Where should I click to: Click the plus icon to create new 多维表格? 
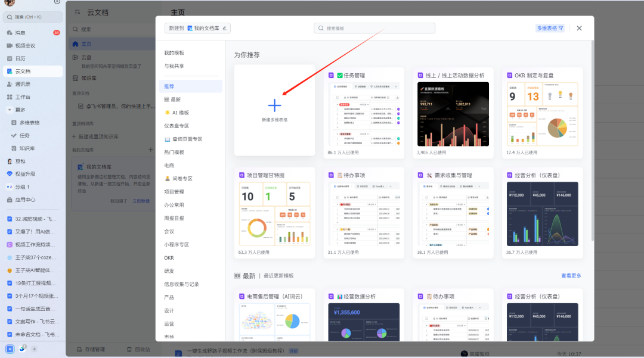(274, 105)
